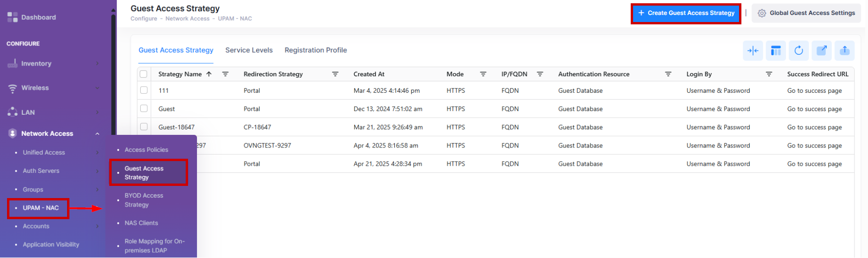
Task: Click the column width fit icon
Action: click(753, 51)
